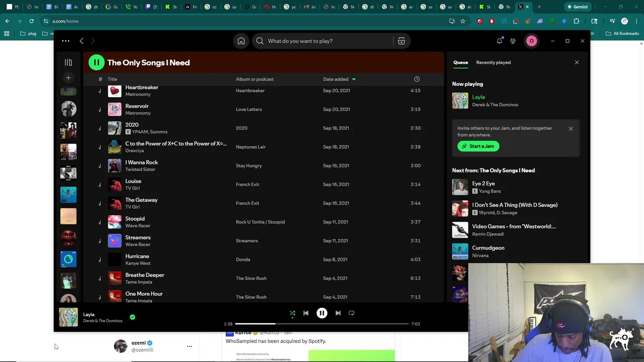Image resolution: width=644 pixels, height=362 pixels.
Task: Open Derek & The Dominos in queue
Action: pos(495,105)
